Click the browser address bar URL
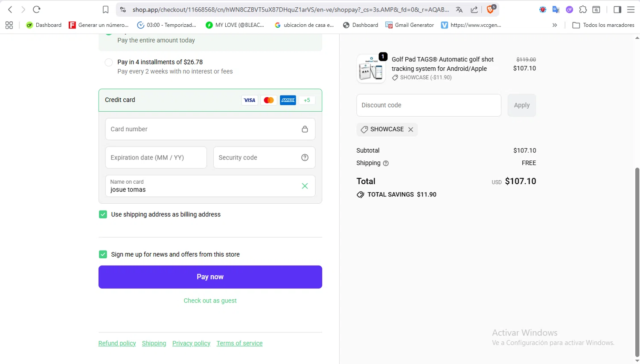640x364 pixels. (x=291, y=9)
